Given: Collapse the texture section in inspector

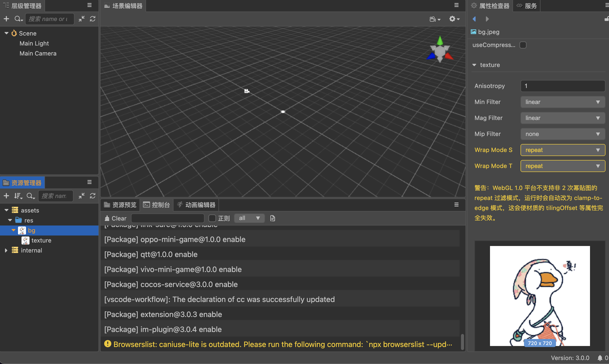Looking at the screenshot, I should click(x=474, y=65).
